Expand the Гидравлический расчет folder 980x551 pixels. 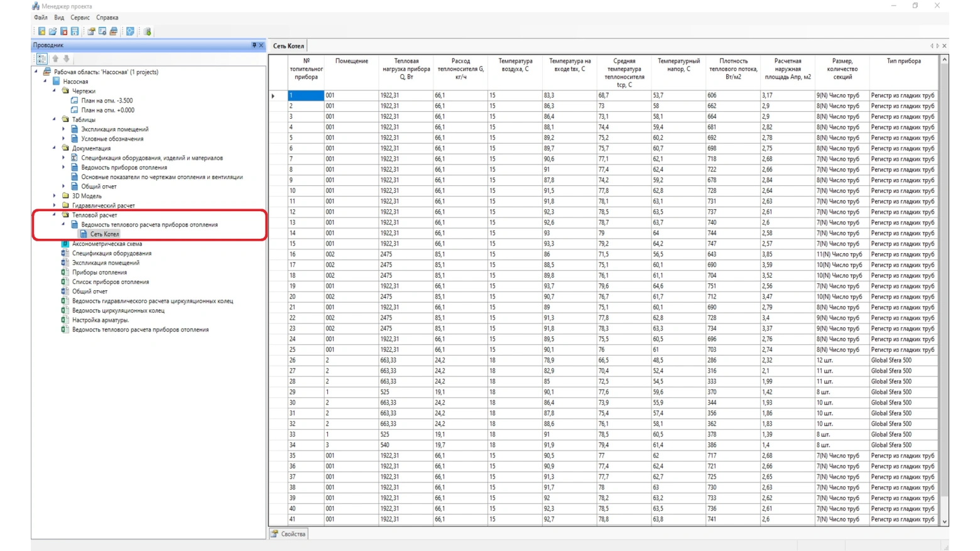click(x=55, y=205)
